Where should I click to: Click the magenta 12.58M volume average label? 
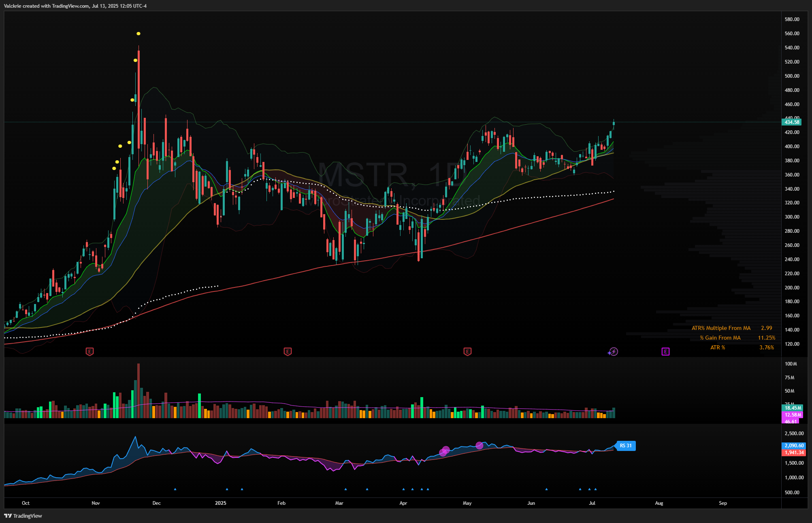click(792, 415)
